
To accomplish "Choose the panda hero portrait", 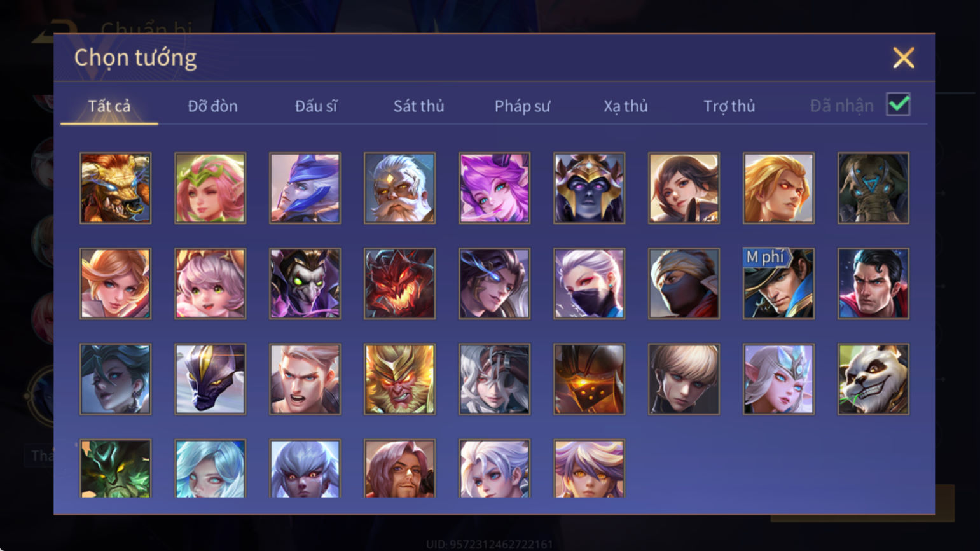I will [x=873, y=379].
